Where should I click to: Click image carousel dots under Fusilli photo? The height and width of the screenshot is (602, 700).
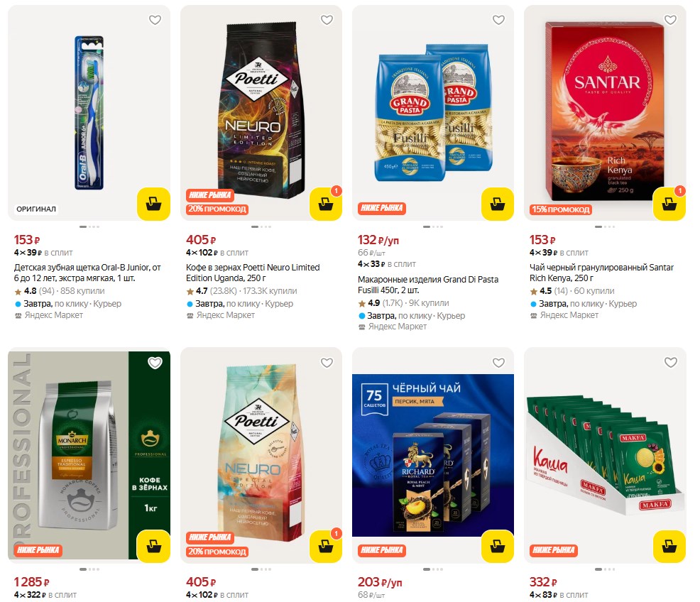pos(433,226)
